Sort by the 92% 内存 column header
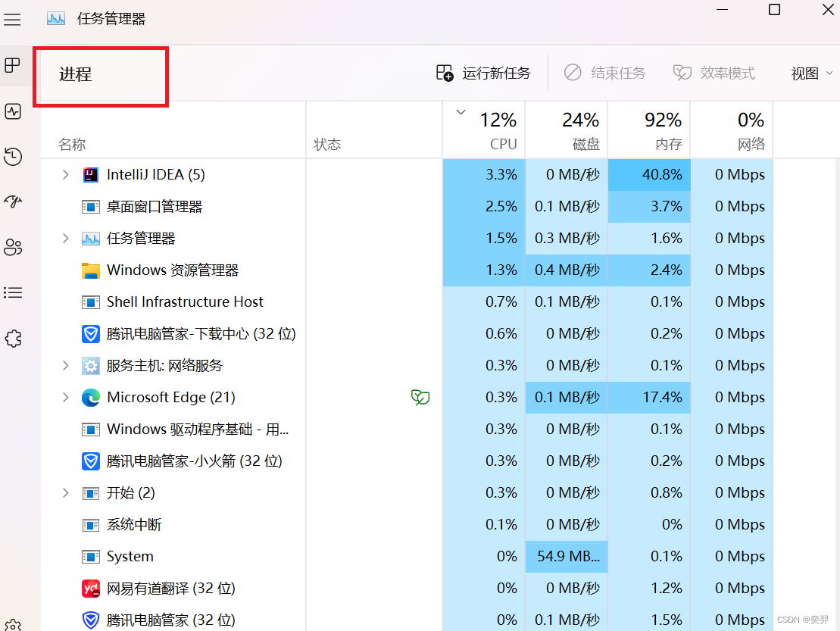The width and height of the screenshot is (840, 631). [649, 131]
